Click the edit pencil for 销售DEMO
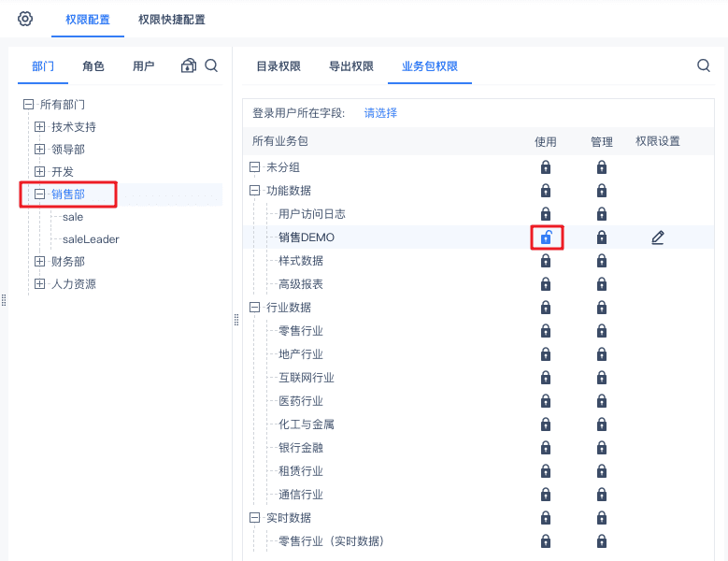This screenshot has height=561, width=728. (658, 237)
